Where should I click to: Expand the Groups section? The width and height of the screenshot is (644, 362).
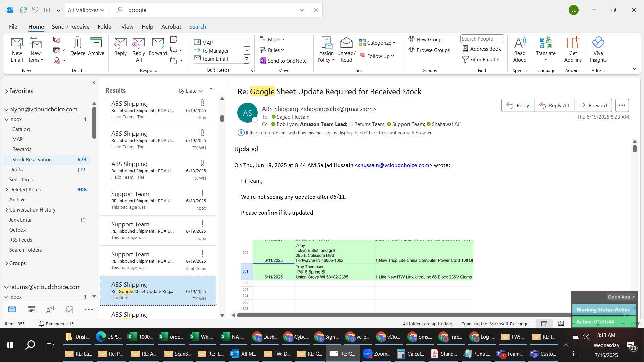tap(6, 263)
